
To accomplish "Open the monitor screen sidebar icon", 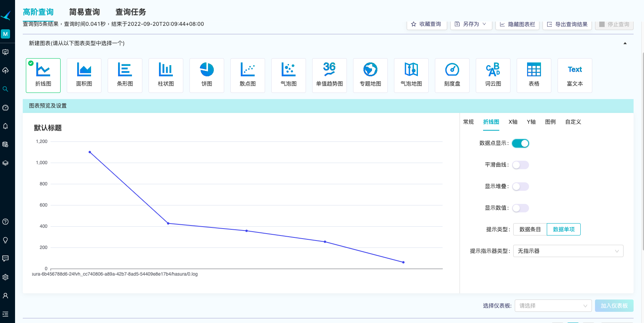I will pyautogui.click(x=5, y=52).
